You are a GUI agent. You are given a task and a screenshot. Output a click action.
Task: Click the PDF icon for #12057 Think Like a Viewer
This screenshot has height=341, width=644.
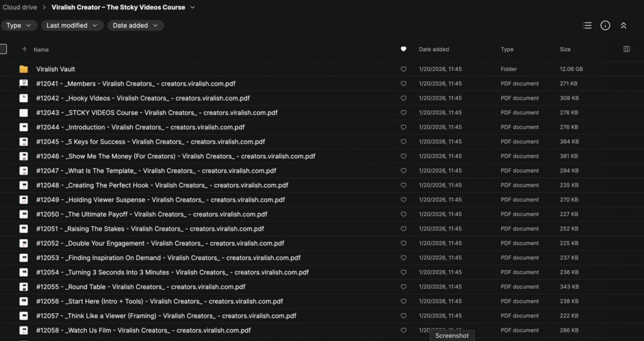click(24, 316)
